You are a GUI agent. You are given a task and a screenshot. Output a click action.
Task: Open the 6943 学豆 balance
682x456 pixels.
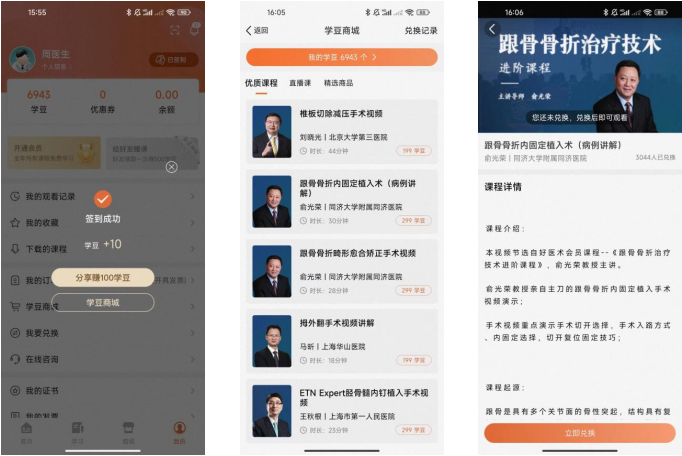point(39,101)
